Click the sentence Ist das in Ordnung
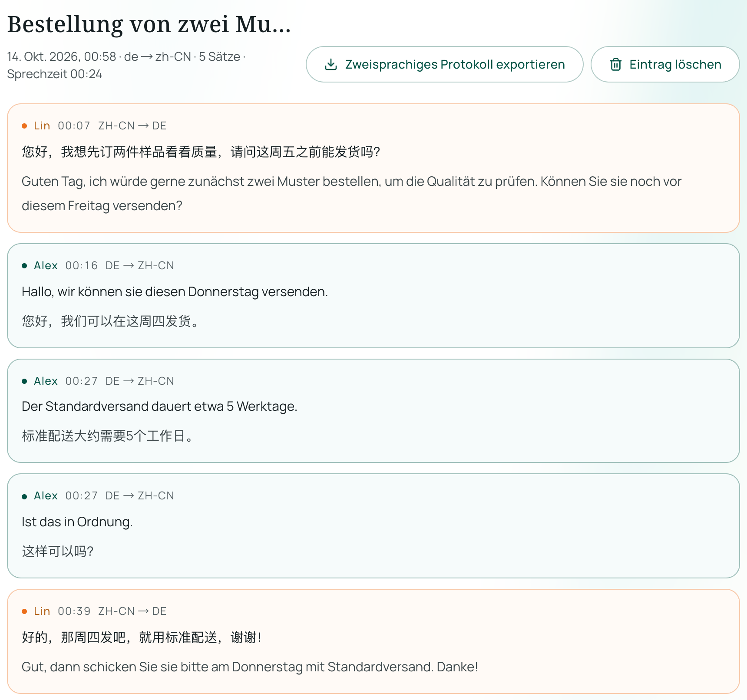 pos(77,522)
